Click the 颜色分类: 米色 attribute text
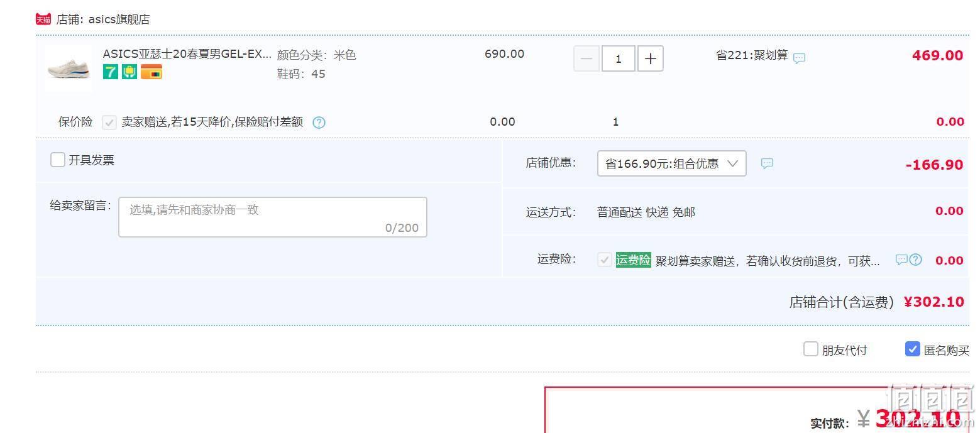 (317, 55)
